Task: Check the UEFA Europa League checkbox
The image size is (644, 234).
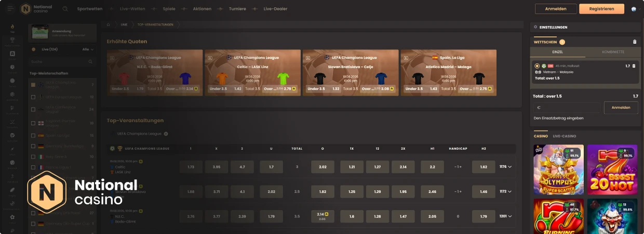Action: pos(33,97)
